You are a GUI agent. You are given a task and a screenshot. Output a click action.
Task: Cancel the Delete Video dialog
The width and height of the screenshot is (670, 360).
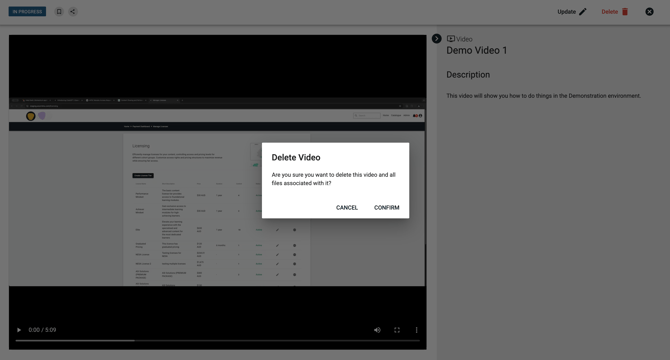pyautogui.click(x=347, y=208)
